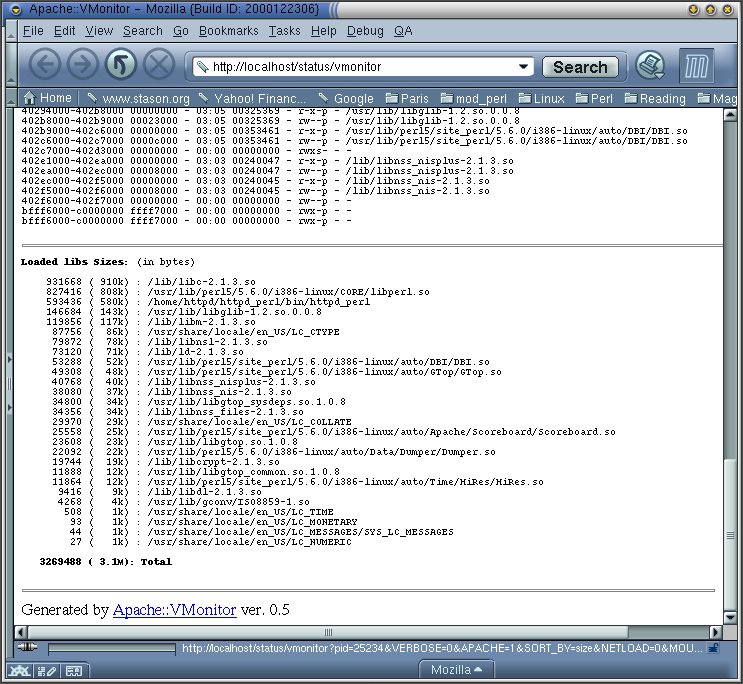Click inside the URL address field

(360, 67)
